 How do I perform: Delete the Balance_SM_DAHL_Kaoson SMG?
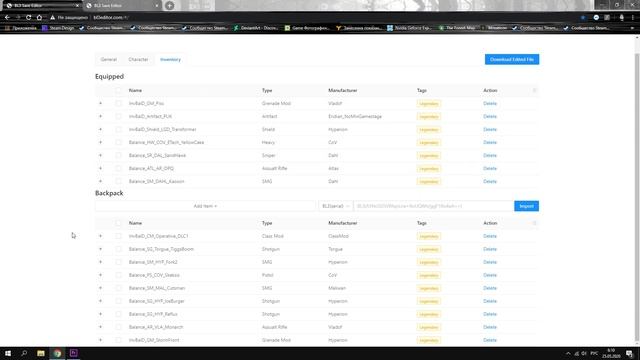(490, 182)
